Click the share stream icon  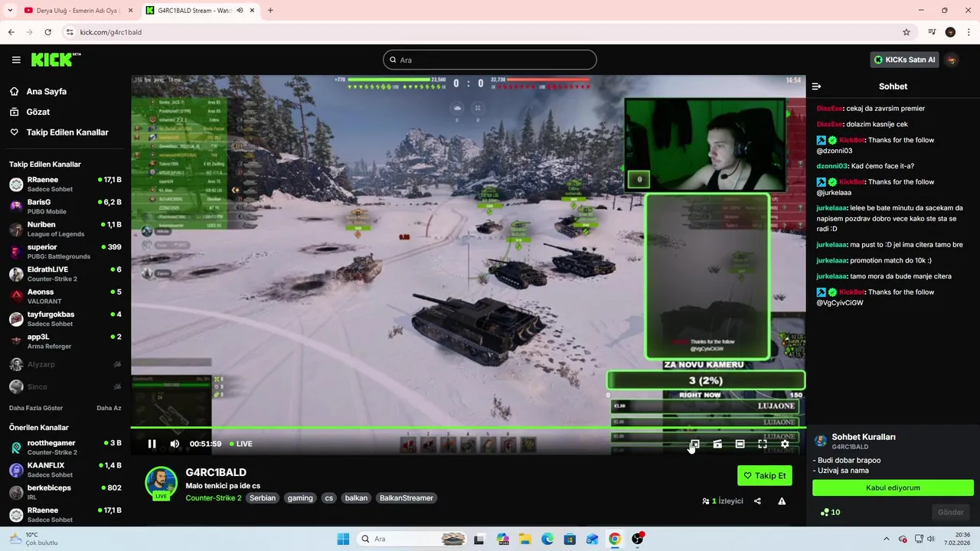(x=757, y=501)
